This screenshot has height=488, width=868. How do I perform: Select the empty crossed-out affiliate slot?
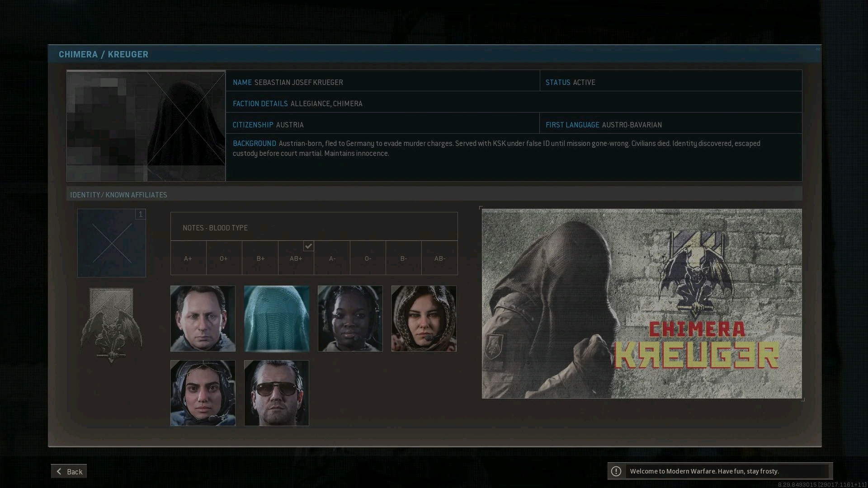(x=111, y=243)
